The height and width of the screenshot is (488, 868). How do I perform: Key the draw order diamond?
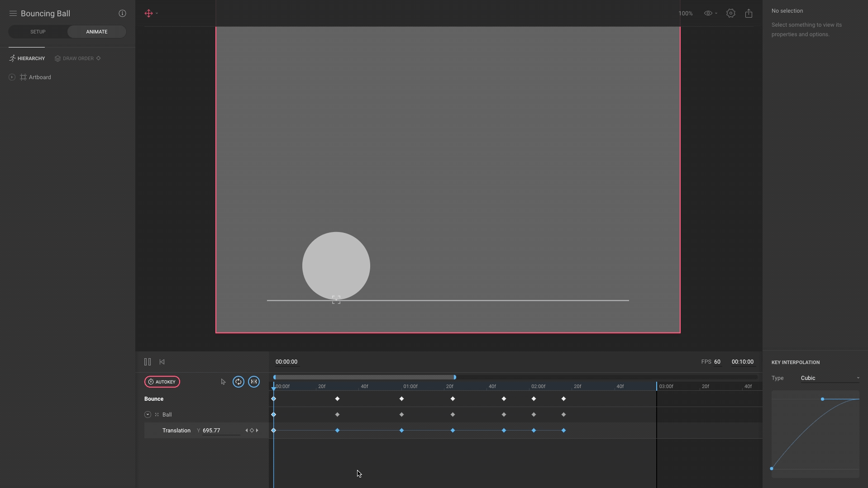tap(99, 58)
